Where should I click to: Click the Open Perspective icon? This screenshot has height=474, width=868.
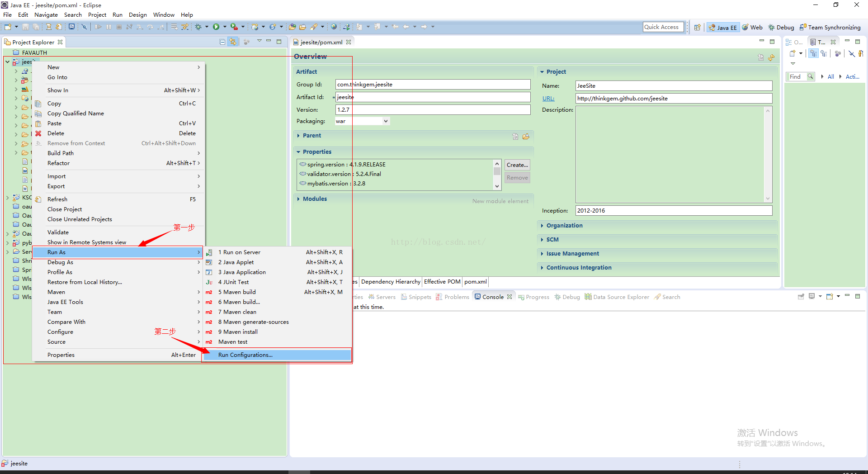click(697, 28)
